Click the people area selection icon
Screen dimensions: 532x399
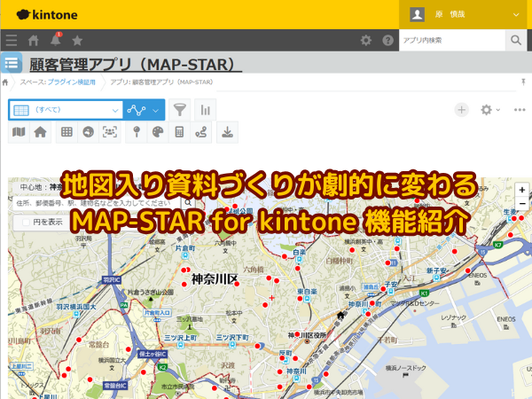(110, 132)
